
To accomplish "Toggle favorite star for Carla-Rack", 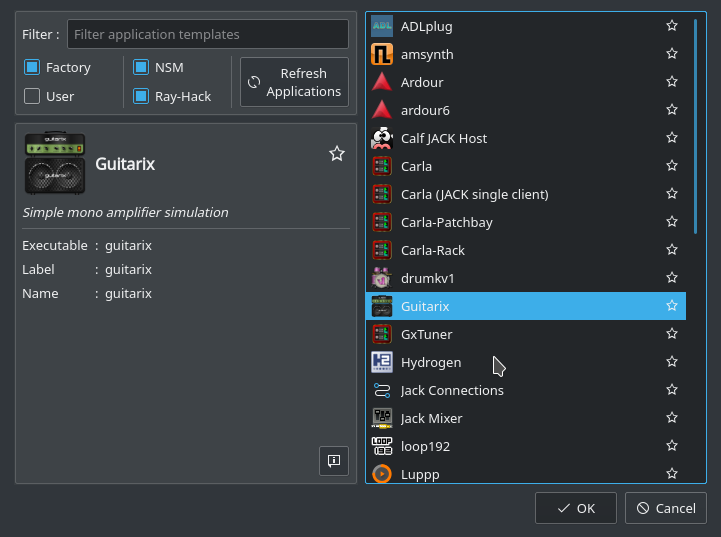I will [x=672, y=250].
